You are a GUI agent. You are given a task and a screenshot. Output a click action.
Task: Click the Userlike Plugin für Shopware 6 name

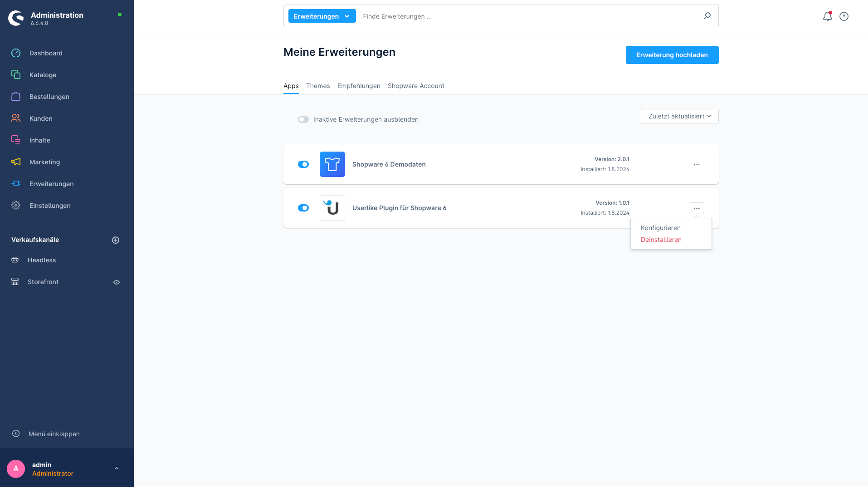coord(399,208)
